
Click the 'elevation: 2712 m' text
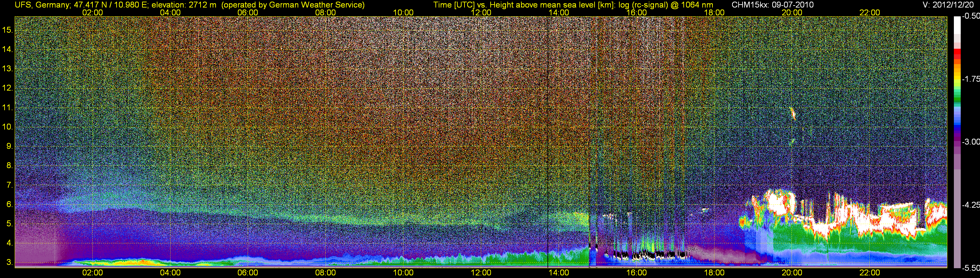coord(184,5)
